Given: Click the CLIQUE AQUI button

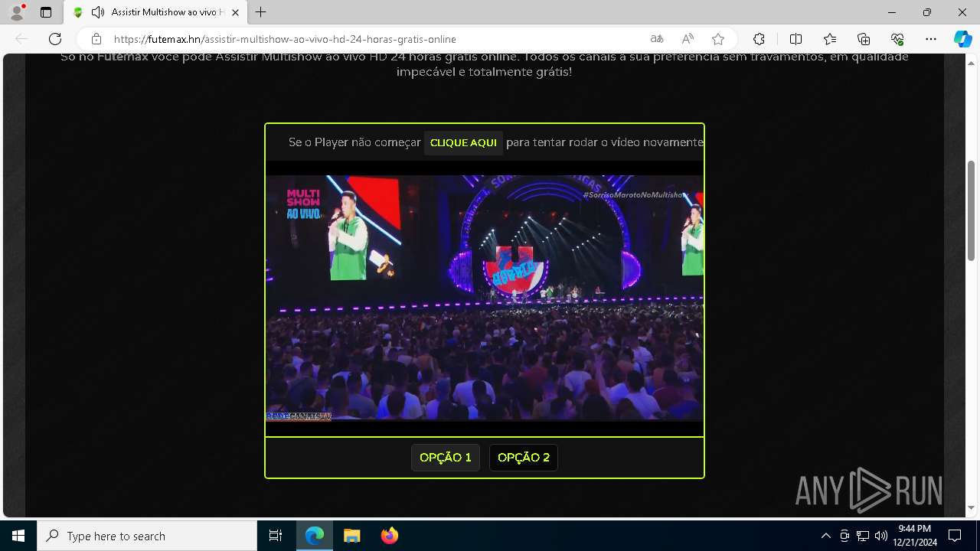Looking at the screenshot, I should [463, 143].
